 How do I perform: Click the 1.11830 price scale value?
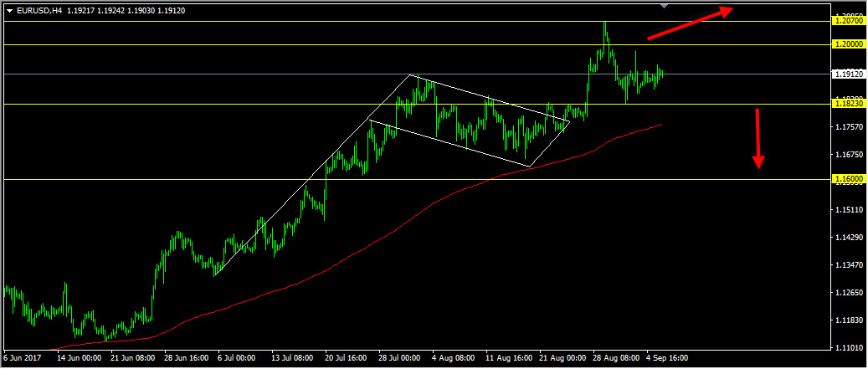click(x=850, y=320)
